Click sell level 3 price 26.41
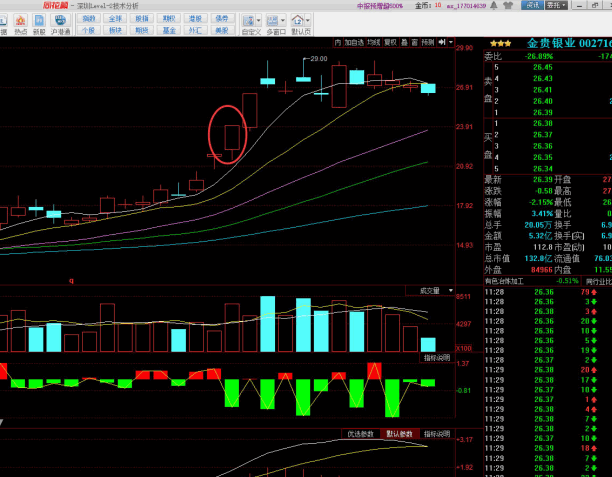The image size is (612, 477). pyautogui.click(x=543, y=90)
